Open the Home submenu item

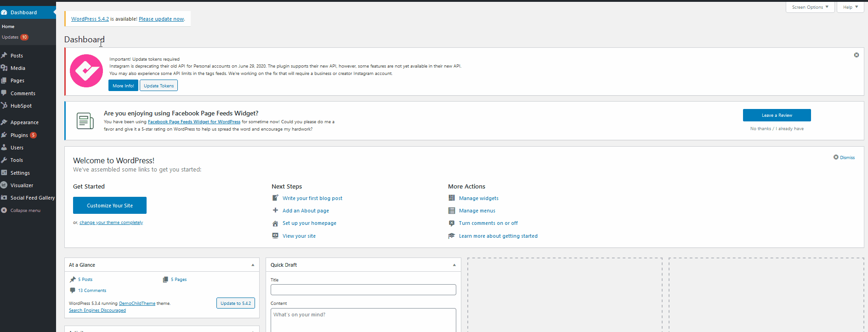click(x=8, y=27)
